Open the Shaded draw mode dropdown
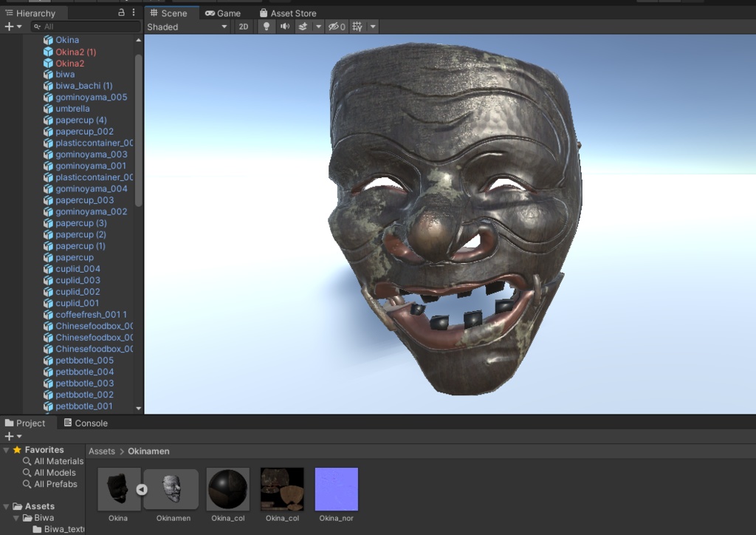The image size is (756, 535). point(188,27)
